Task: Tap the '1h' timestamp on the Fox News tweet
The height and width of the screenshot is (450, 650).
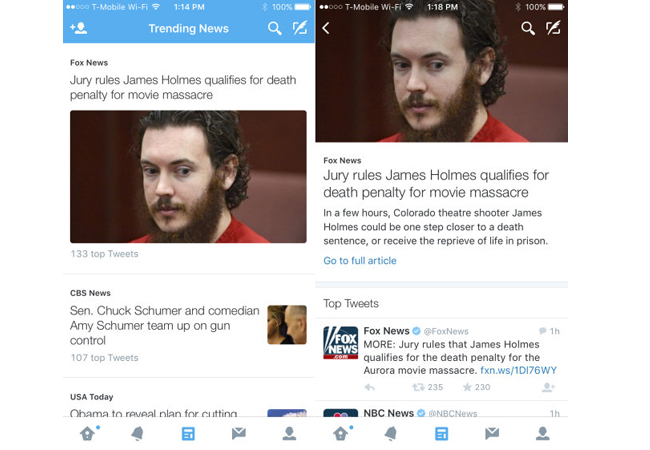Action: (x=555, y=331)
